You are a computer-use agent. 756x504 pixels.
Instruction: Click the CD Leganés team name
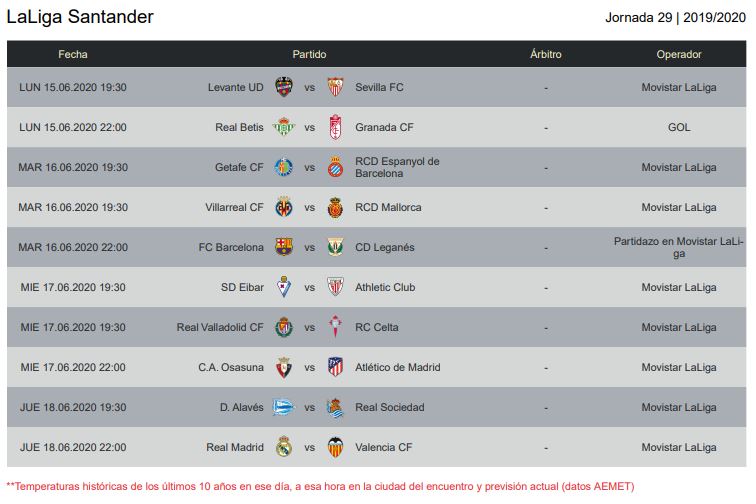coord(384,247)
